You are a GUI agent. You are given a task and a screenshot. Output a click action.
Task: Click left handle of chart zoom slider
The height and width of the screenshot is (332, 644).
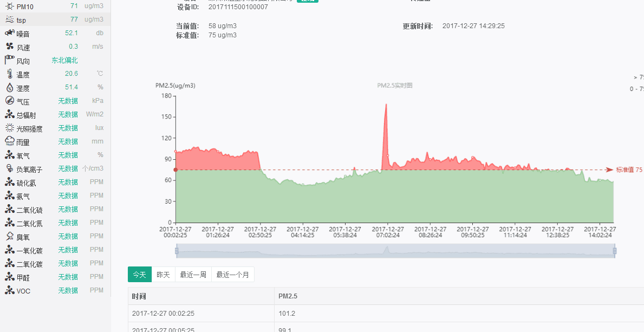pos(176,250)
